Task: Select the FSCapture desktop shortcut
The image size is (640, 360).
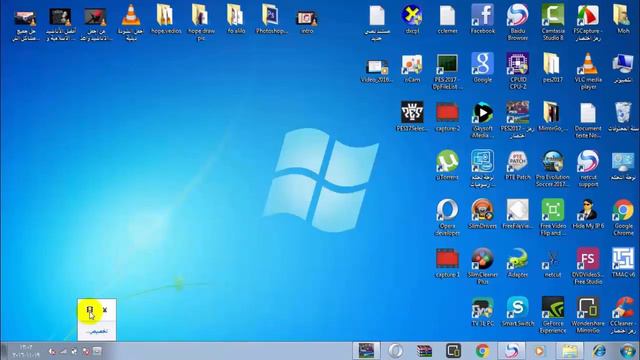Action: (588, 22)
